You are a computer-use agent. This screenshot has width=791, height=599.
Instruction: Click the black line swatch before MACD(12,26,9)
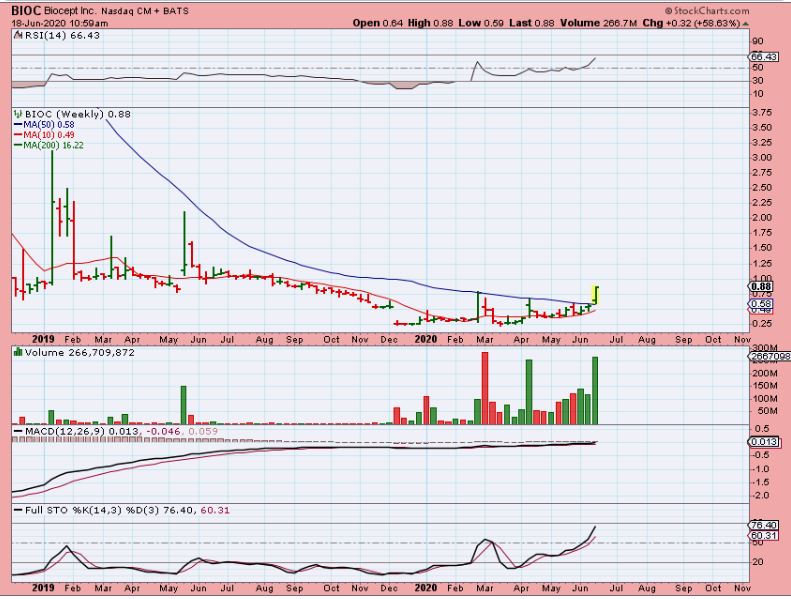(18, 431)
